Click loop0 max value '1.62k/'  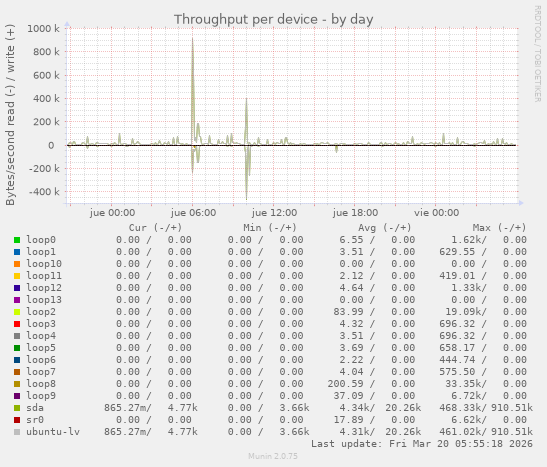pos(469,240)
